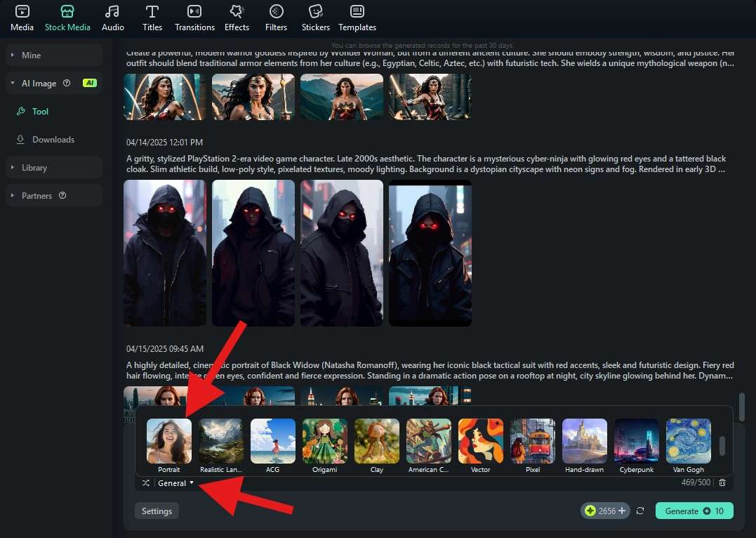Click the 04/14/2025 12:01 PM timestamp
This screenshot has width=756, height=538.
[x=164, y=143]
